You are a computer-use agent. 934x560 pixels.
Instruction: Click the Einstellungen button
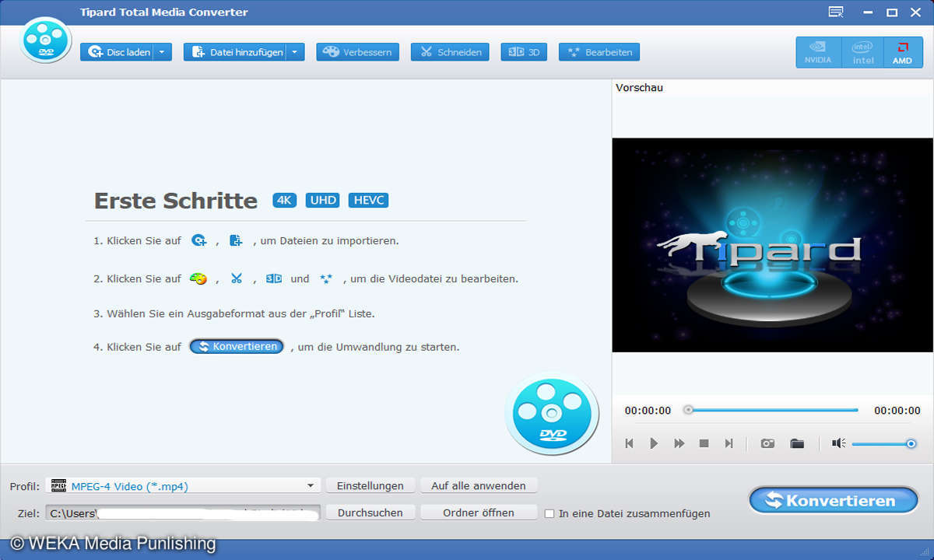click(x=370, y=486)
